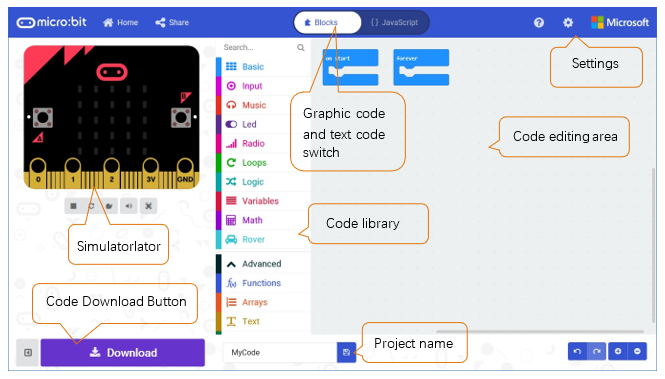Open the Led block category
This screenshot has width=665, height=379.
tap(263, 124)
